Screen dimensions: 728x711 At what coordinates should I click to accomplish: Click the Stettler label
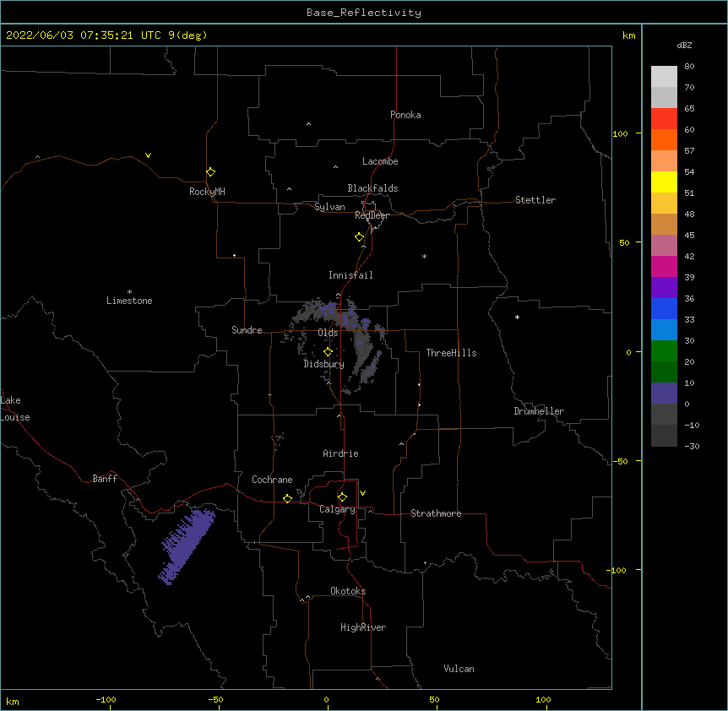tap(535, 200)
